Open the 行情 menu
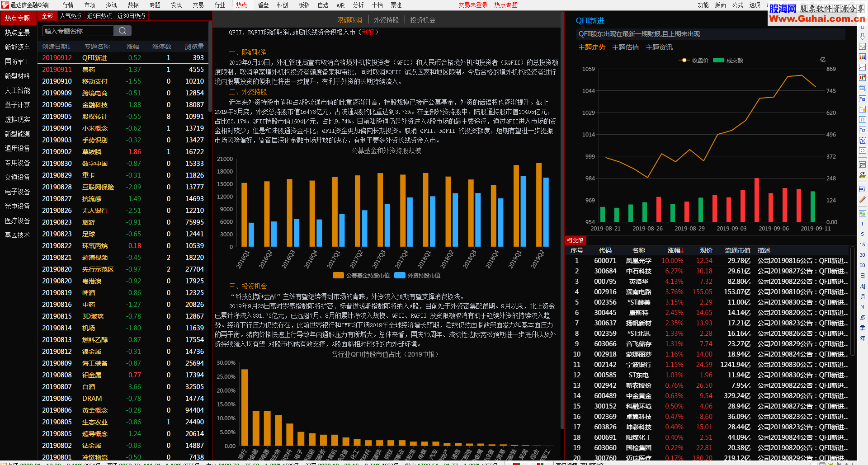Screen dimensions: 868x465 68,5
